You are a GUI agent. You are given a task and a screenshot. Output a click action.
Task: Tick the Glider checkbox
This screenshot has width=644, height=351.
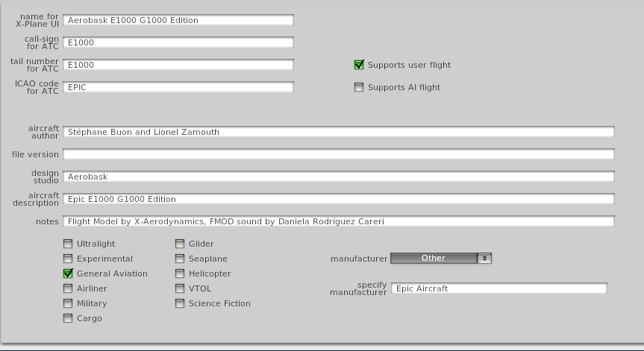pyautogui.click(x=180, y=244)
